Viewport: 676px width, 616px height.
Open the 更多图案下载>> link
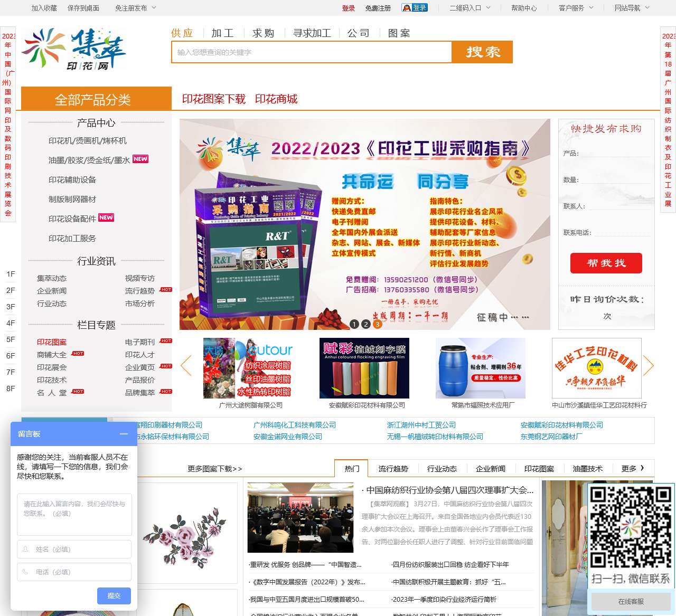click(x=215, y=468)
